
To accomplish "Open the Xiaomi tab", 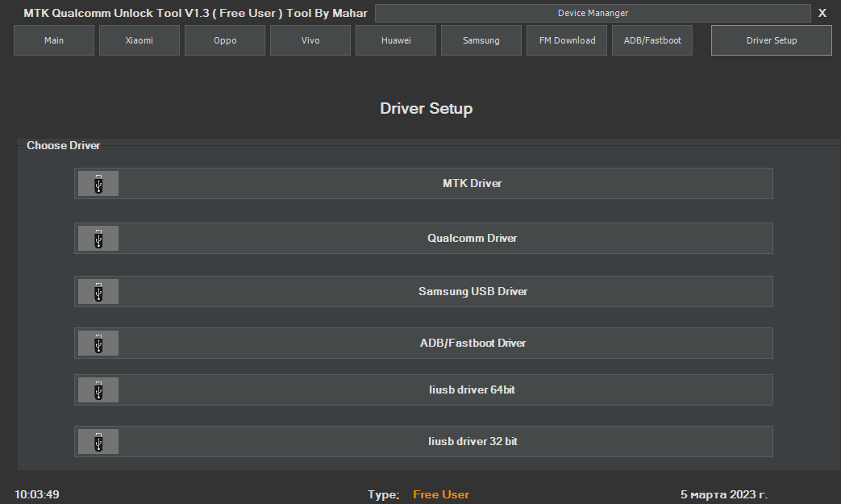I will pos(139,40).
